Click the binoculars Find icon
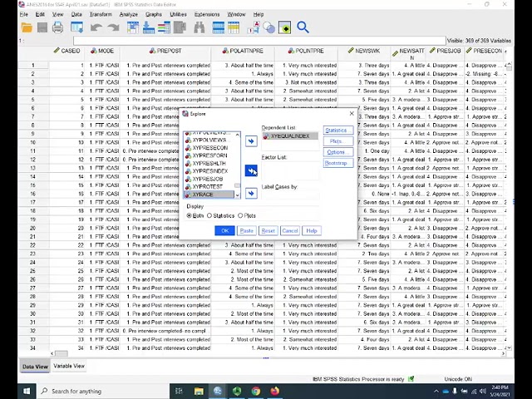 coord(199,27)
